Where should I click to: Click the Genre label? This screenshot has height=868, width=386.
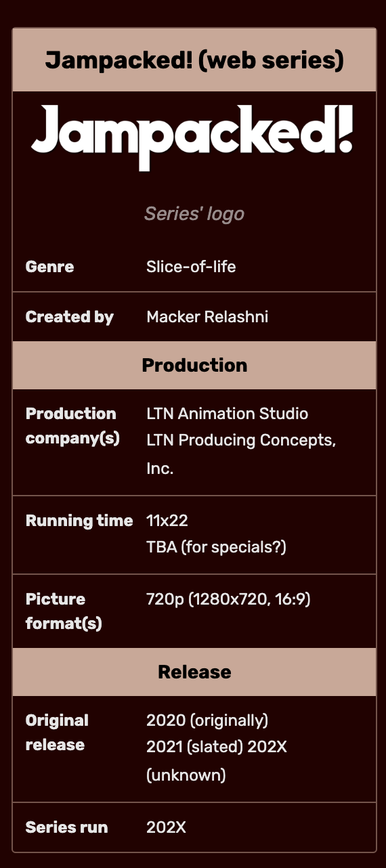[49, 267]
